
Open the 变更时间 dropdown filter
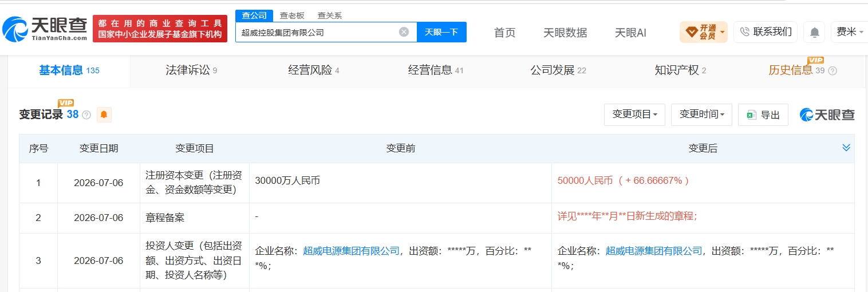coord(701,115)
